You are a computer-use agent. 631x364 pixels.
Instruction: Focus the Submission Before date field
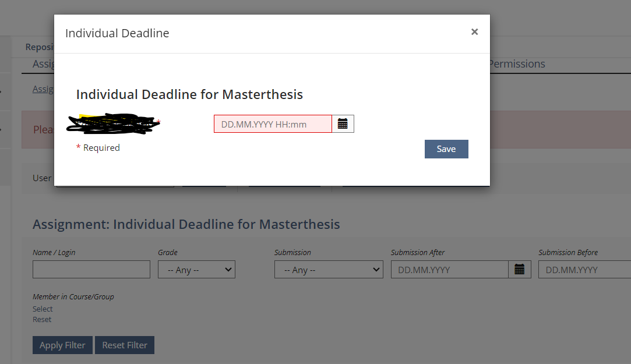584,270
